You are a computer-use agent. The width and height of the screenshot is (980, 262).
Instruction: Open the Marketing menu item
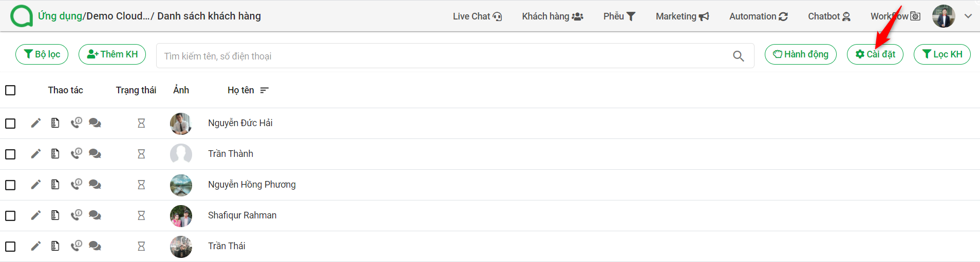[x=682, y=16]
